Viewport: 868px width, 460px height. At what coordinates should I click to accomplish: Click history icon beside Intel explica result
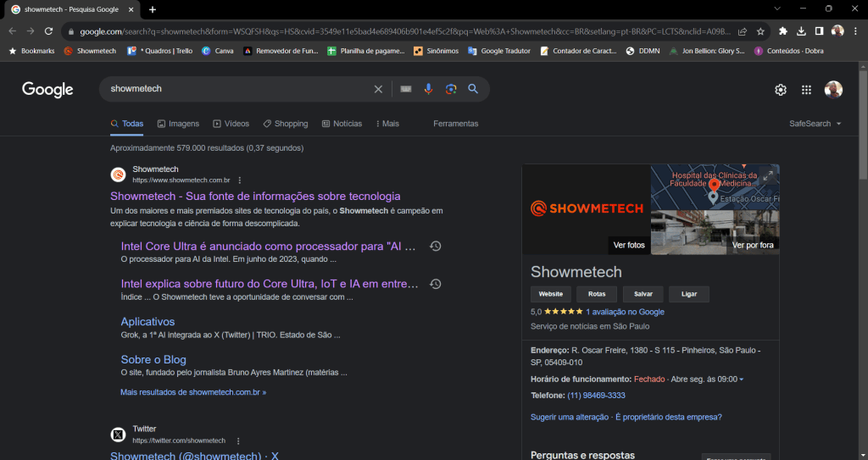tap(436, 284)
